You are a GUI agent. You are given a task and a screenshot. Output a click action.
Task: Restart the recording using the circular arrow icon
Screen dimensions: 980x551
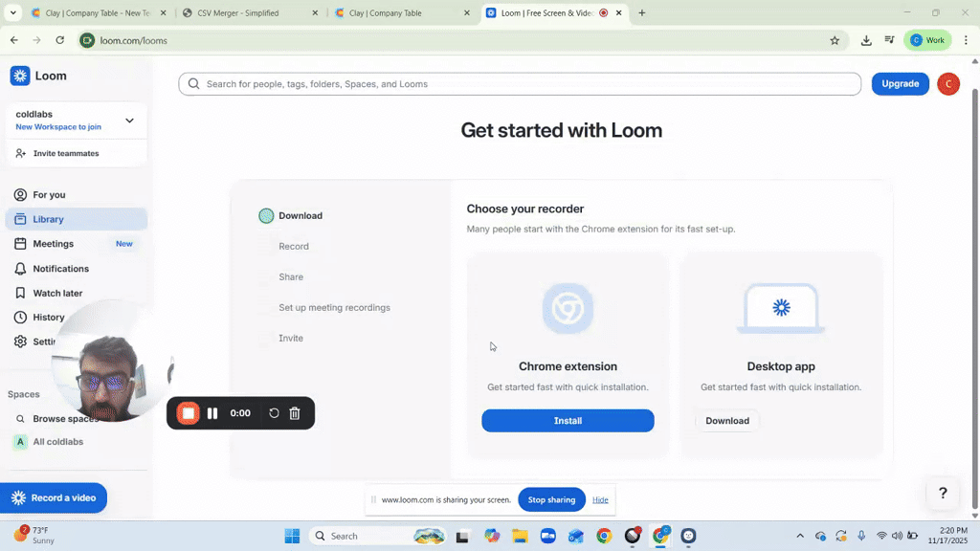(x=274, y=413)
